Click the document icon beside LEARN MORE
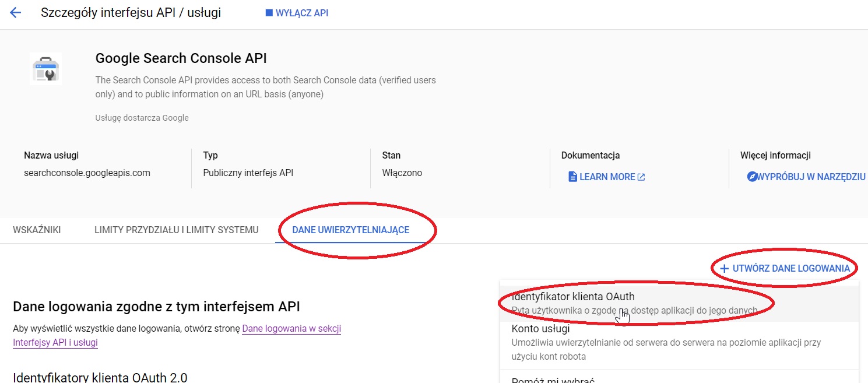 click(x=574, y=177)
